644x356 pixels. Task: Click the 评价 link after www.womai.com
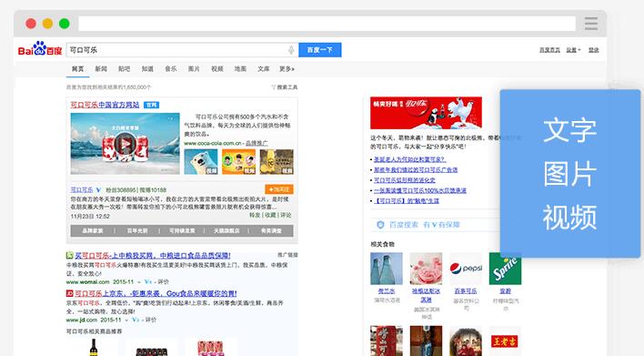pos(163,282)
